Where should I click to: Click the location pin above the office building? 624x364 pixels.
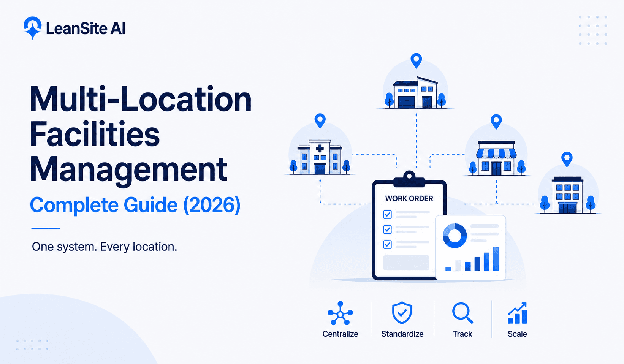567,159
